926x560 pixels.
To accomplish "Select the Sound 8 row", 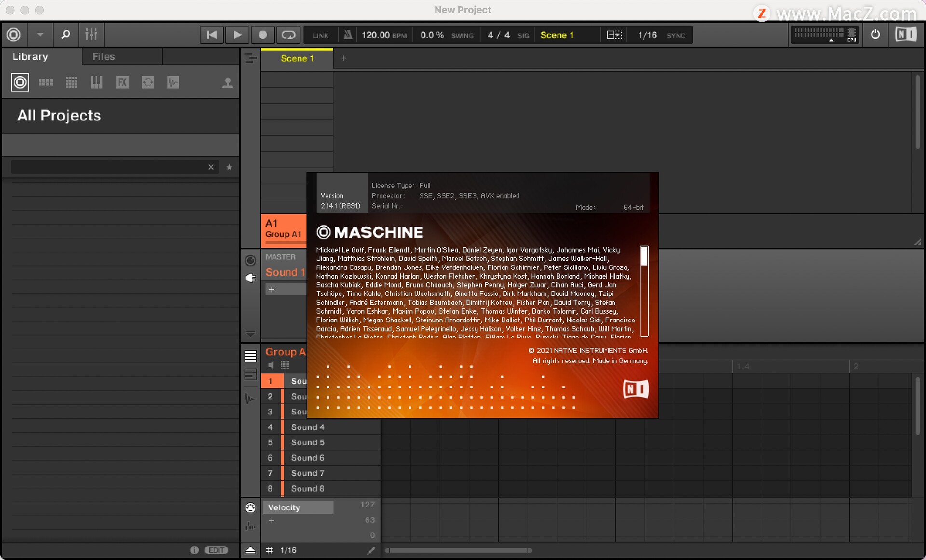I will pyautogui.click(x=321, y=489).
